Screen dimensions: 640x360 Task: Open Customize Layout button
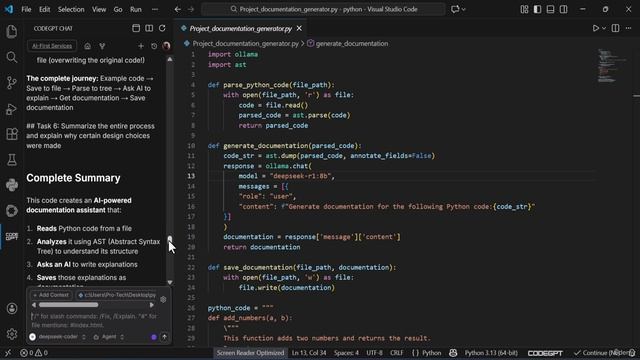click(x=524, y=9)
